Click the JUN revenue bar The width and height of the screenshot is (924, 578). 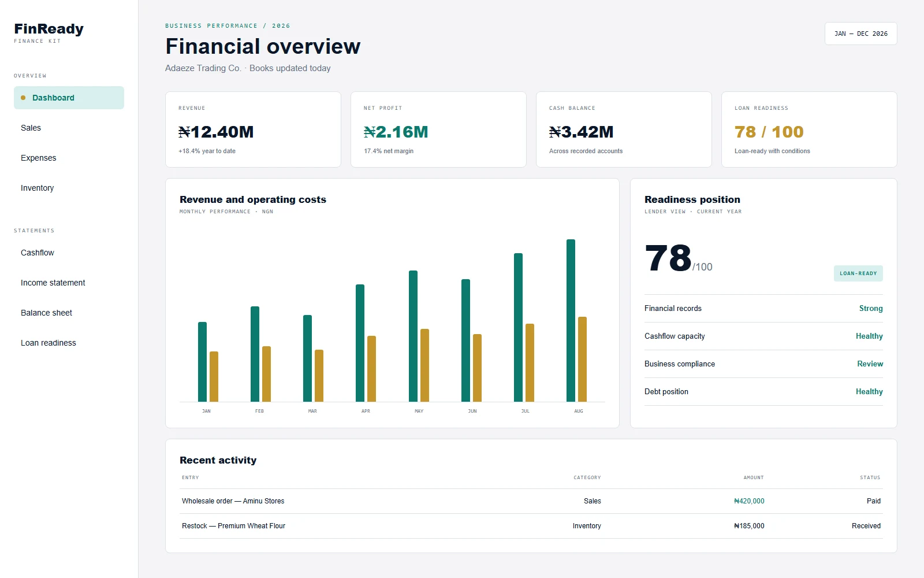465,340
